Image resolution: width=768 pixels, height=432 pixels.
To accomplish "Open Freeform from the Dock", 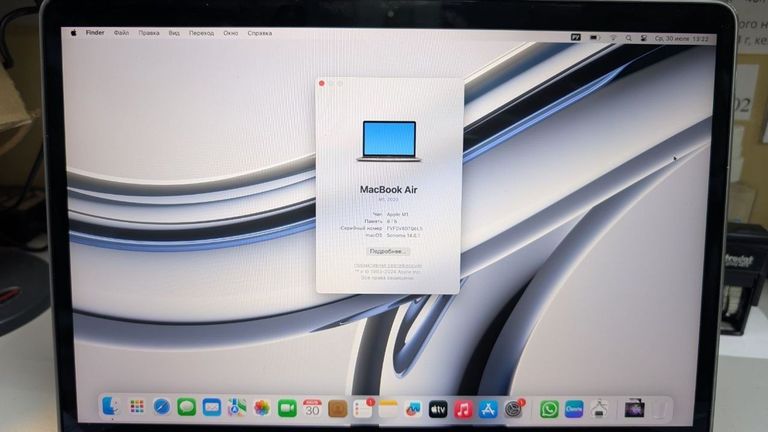I will tap(413, 409).
